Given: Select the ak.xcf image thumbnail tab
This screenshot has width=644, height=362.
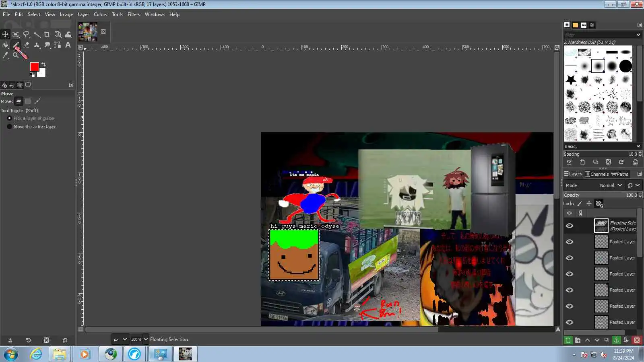Looking at the screenshot, I should tap(88, 32).
